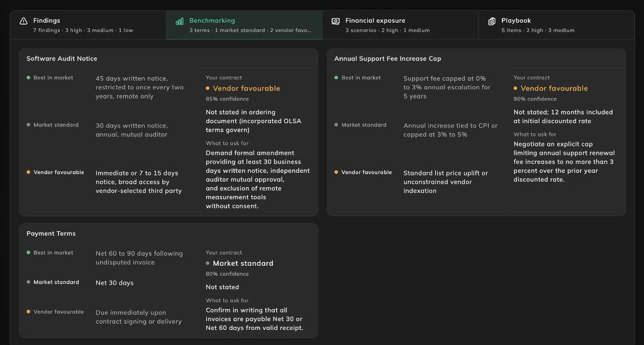Open the Findings tab
Screen dimensions: 644x345
tap(88, 25)
